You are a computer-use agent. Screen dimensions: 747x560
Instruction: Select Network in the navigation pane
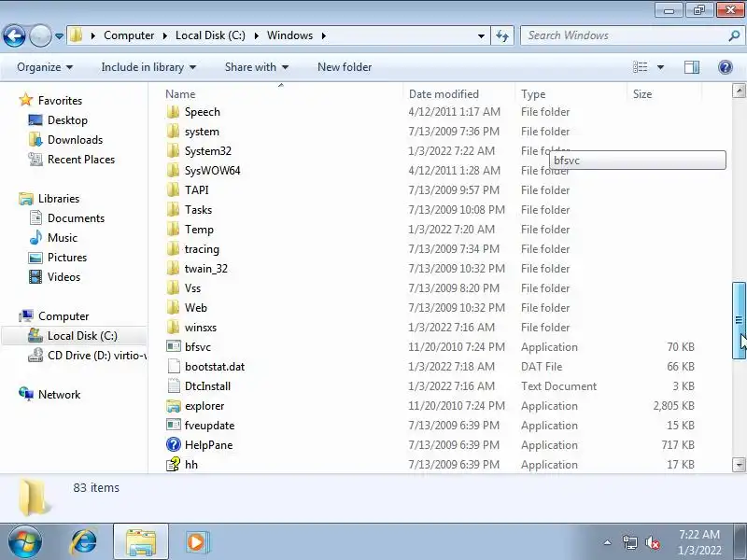coord(59,394)
